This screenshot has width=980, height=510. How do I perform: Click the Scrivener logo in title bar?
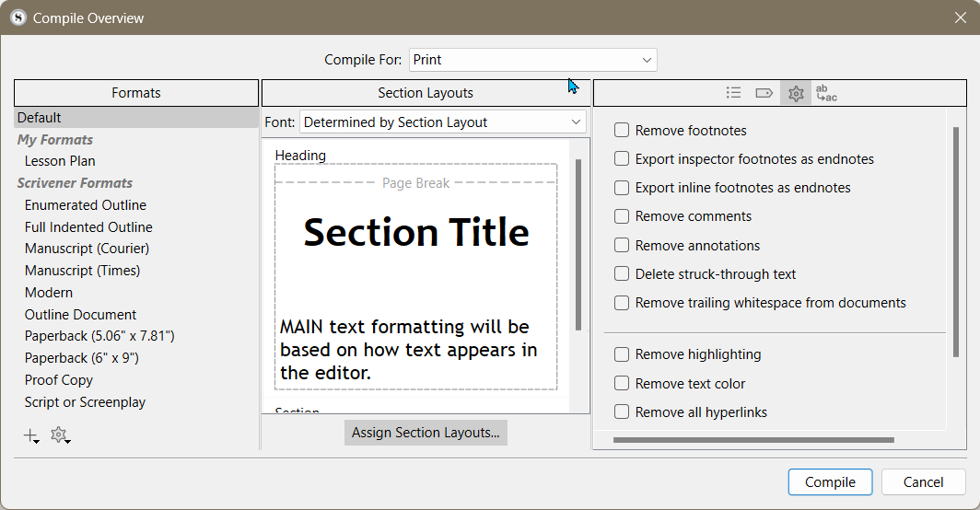(18, 17)
